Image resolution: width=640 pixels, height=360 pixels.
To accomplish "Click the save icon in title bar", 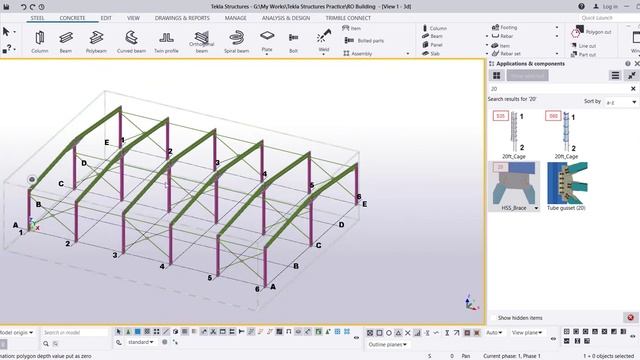I will tap(6, 7).
